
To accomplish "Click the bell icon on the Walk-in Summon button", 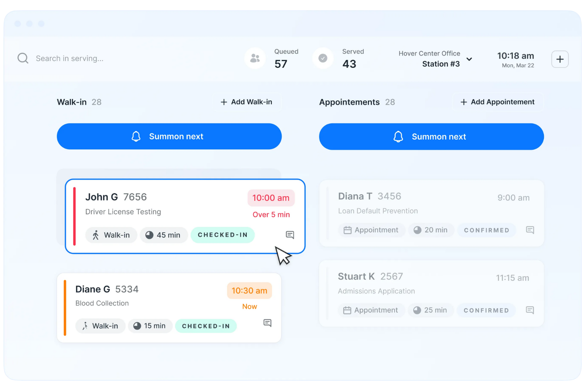I will (136, 136).
